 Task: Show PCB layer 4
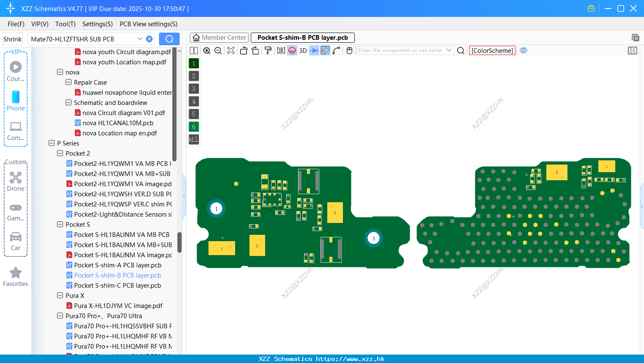[x=194, y=101]
